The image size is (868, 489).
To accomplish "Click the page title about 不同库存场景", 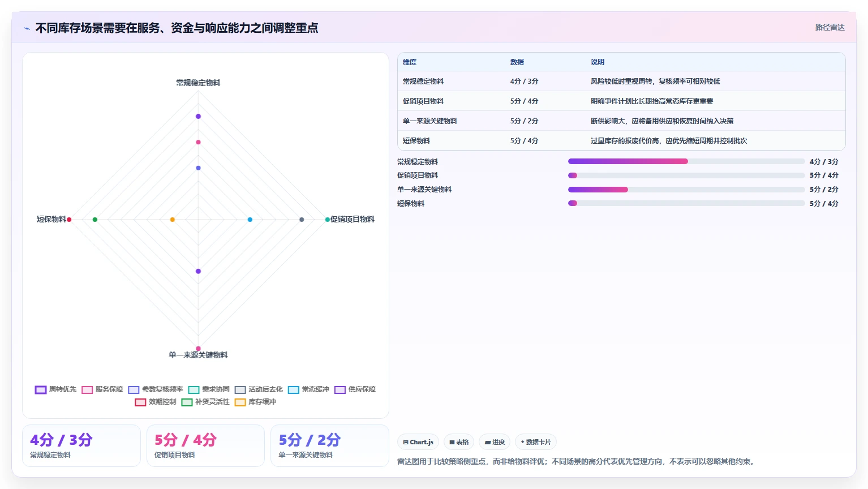I will click(177, 28).
